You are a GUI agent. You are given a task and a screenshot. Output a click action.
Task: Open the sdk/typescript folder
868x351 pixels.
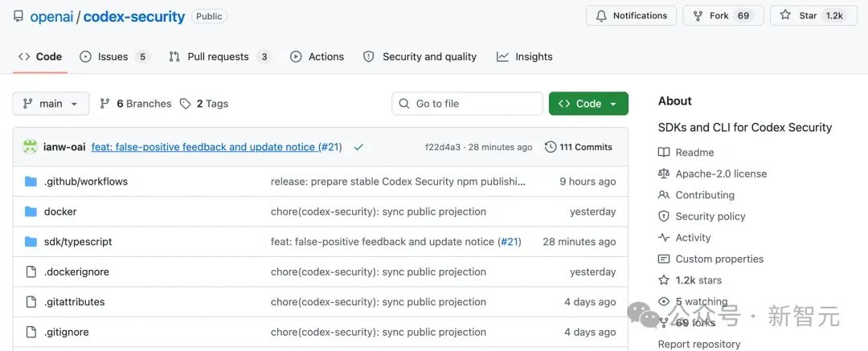[x=78, y=242]
